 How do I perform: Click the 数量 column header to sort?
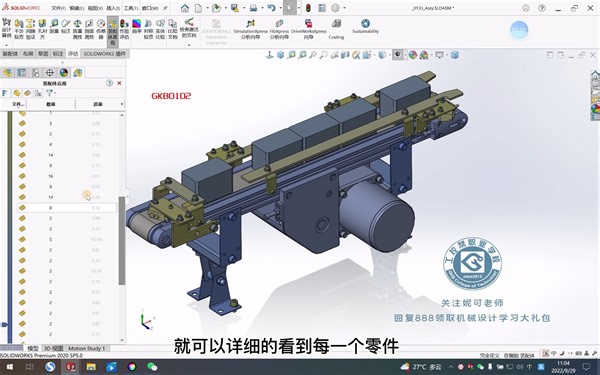pyautogui.click(x=51, y=104)
